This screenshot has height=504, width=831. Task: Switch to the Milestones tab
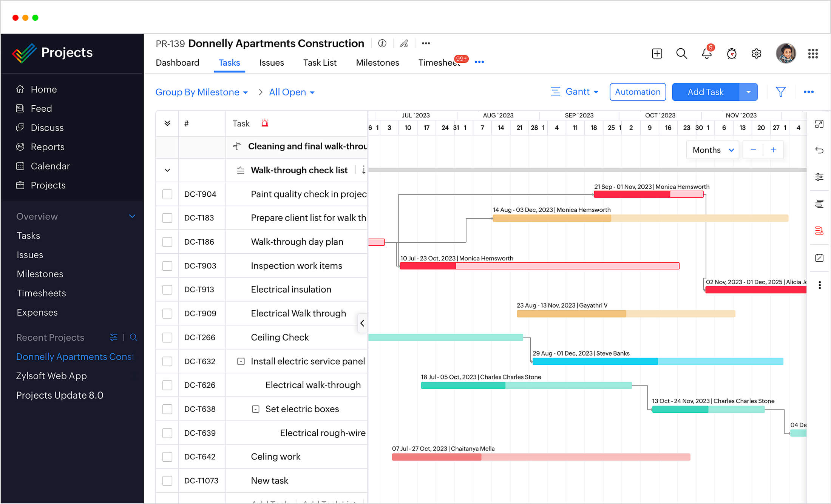coord(377,62)
